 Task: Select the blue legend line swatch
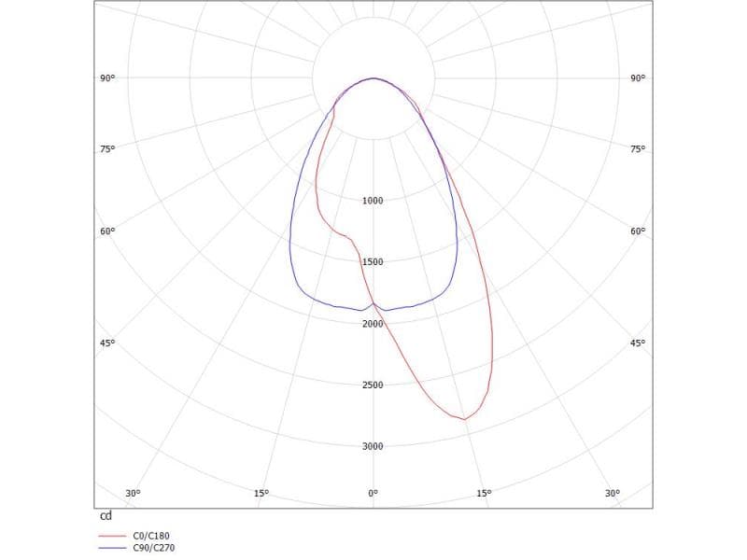(x=112, y=548)
